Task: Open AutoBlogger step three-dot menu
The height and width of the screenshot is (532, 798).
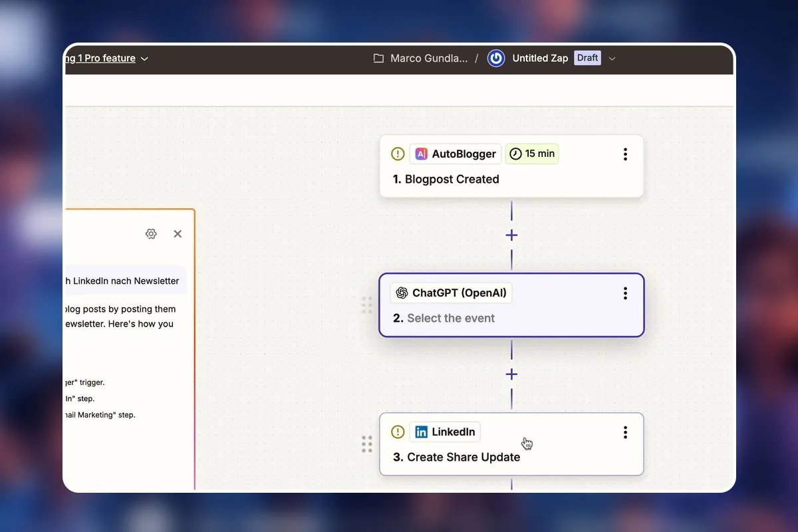Action: point(625,154)
